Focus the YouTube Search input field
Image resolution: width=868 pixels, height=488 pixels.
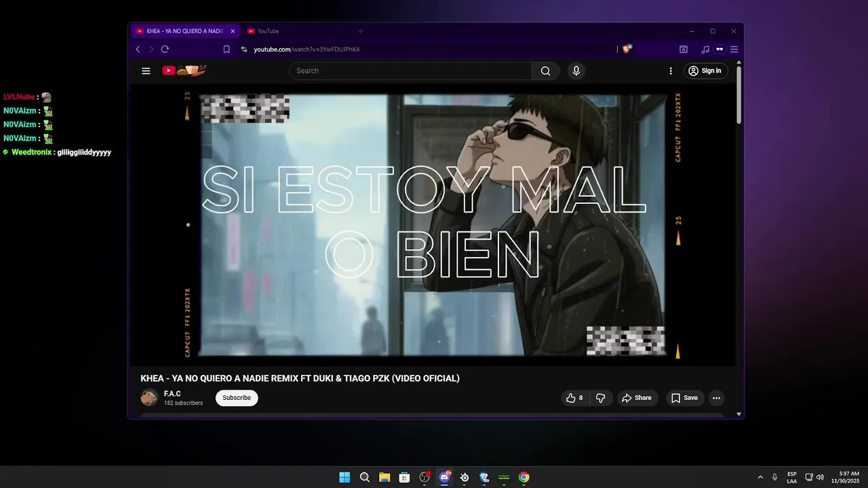coord(411,70)
